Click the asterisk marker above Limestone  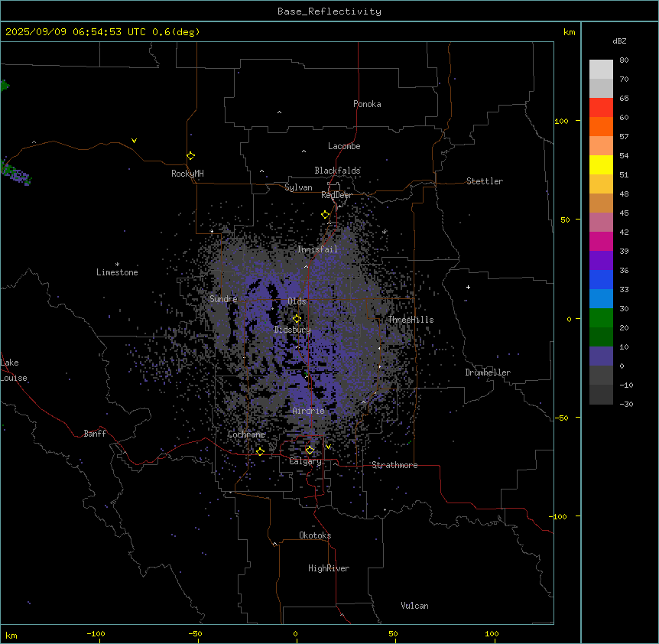tap(117, 265)
